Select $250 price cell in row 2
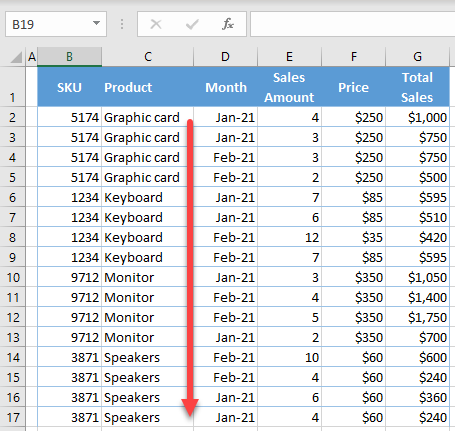The height and width of the screenshot is (431, 455). 353,117
